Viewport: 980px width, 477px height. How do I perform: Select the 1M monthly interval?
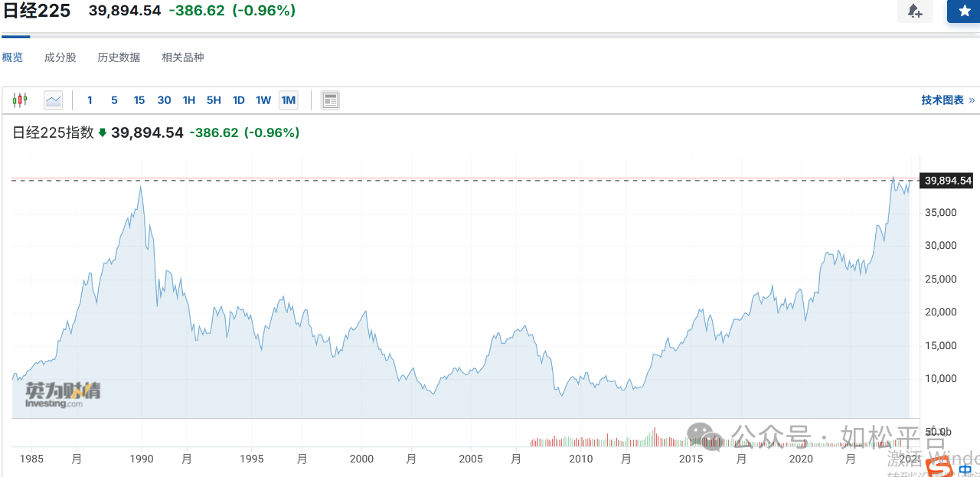pyautogui.click(x=288, y=100)
